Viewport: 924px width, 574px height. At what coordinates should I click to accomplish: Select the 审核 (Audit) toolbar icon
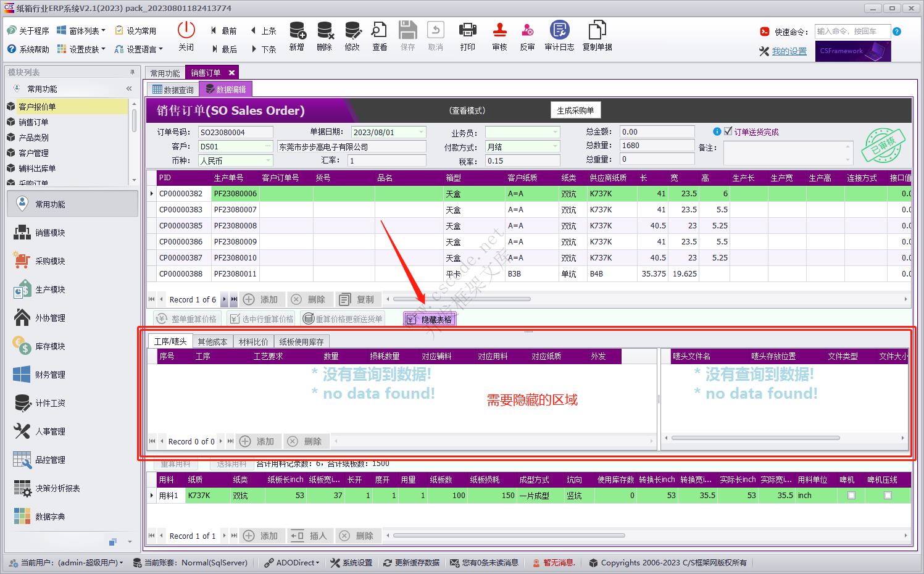click(499, 36)
